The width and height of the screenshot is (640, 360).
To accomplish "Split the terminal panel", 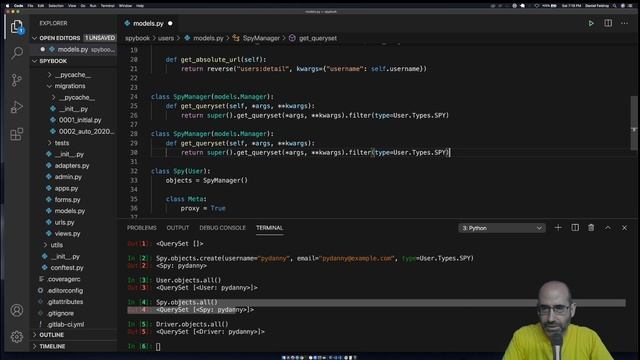I will tap(575, 228).
